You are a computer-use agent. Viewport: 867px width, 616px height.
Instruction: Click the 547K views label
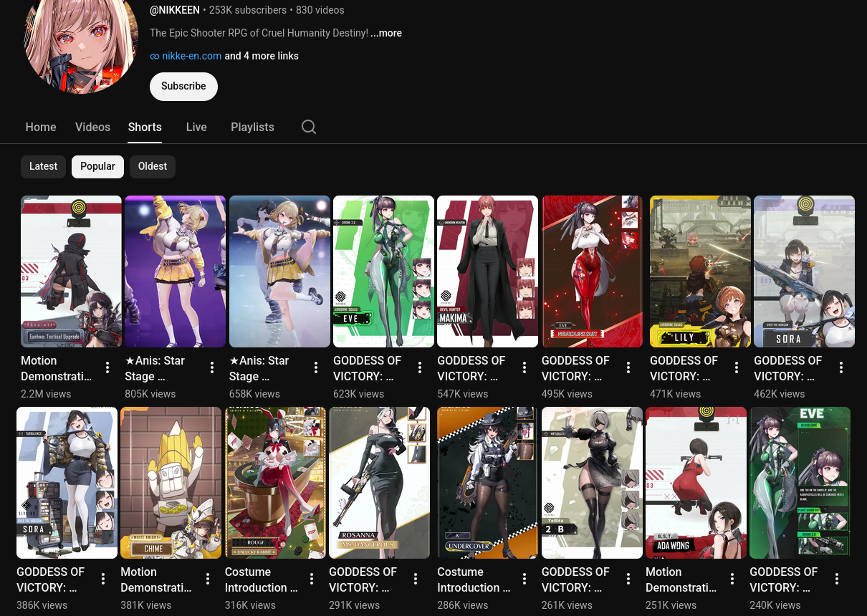click(462, 394)
